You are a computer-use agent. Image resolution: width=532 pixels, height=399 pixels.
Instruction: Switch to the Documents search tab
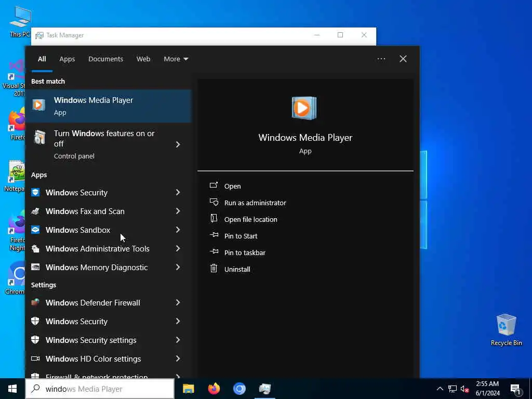pyautogui.click(x=106, y=59)
